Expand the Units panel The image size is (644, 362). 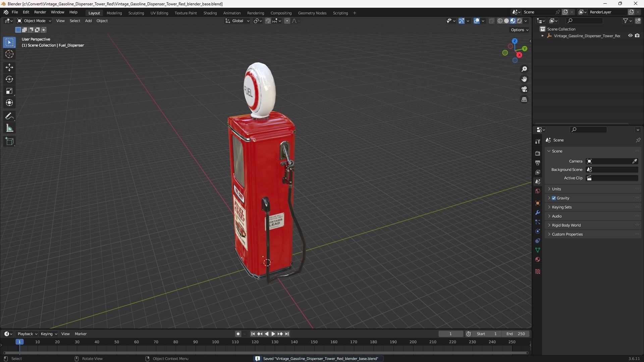pyautogui.click(x=593, y=189)
